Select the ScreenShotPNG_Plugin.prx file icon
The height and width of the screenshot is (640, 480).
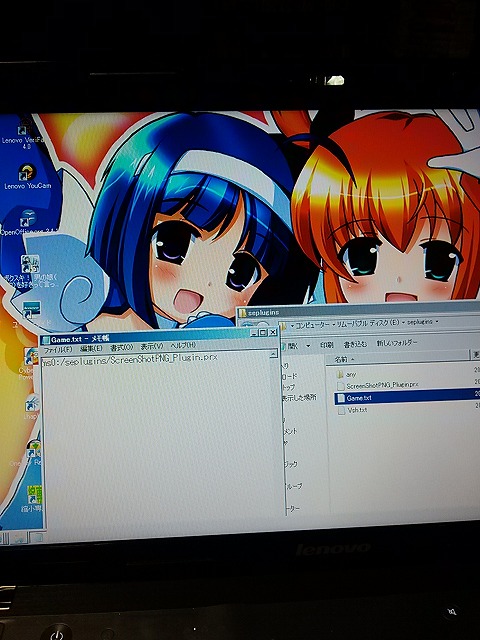point(340,385)
